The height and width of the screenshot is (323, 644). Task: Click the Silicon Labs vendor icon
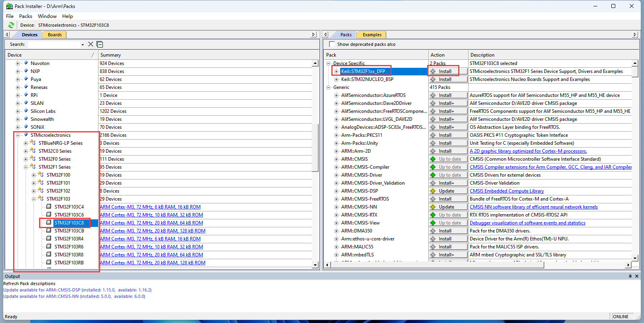(26, 111)
